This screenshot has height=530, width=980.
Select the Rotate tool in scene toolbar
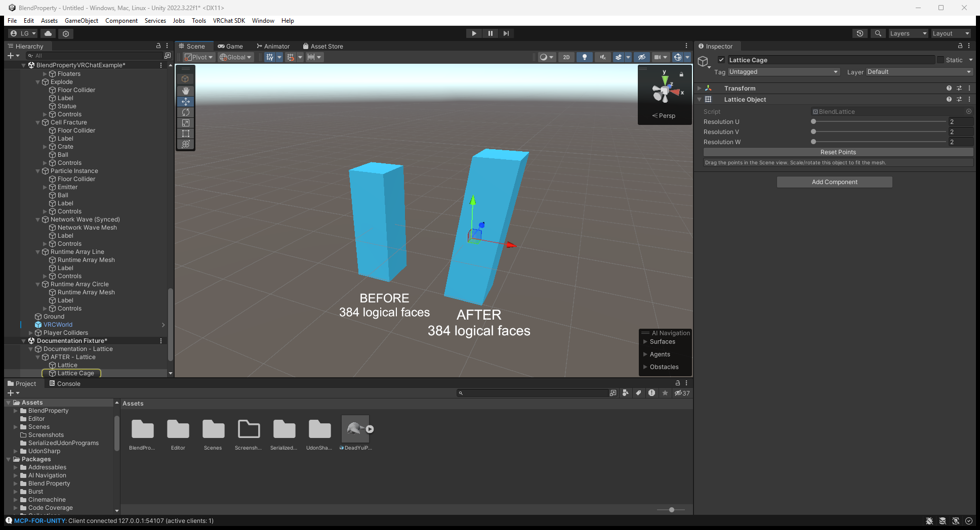[186, 112]
